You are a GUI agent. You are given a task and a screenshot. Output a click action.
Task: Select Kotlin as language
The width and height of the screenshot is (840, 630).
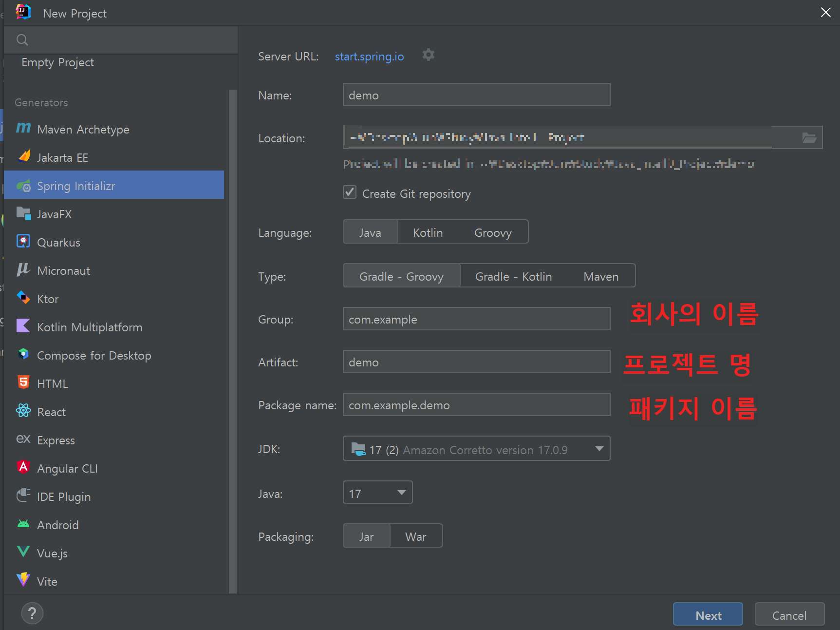click(x=428, y=232)
